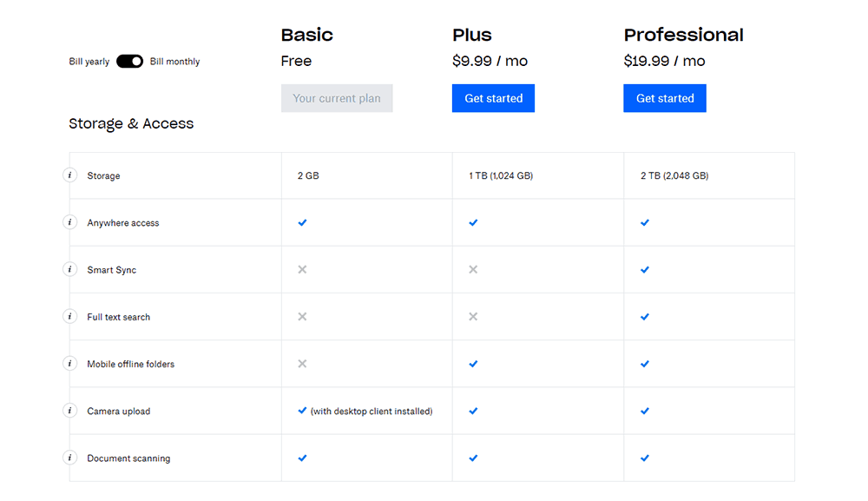The width and height of the screenshot is (868, 501).
Task: Click the Basic checkmark for Document scanning
Action: point(302,458)
